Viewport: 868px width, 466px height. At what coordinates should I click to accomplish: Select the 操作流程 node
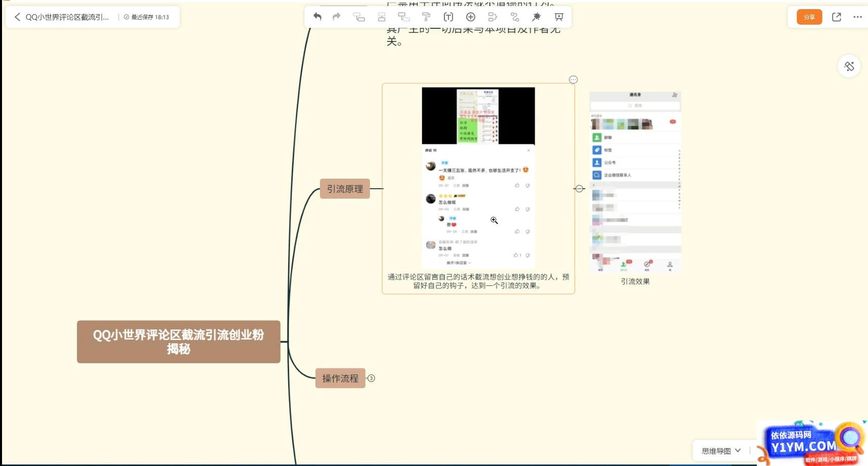tap(340, 378)
